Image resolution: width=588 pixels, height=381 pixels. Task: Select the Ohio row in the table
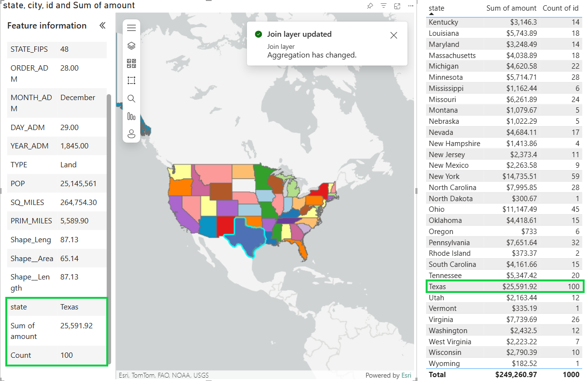[x=483, y=209]
